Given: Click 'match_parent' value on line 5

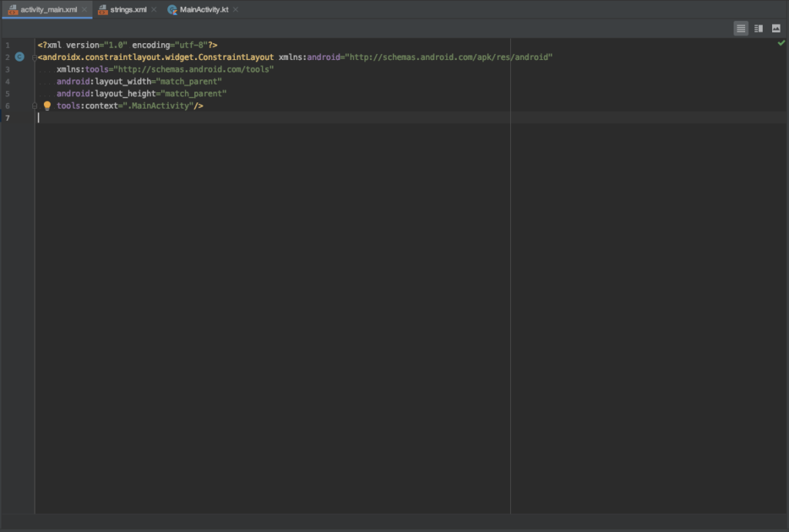Looking at the screenshot, I should click(193, 93).
